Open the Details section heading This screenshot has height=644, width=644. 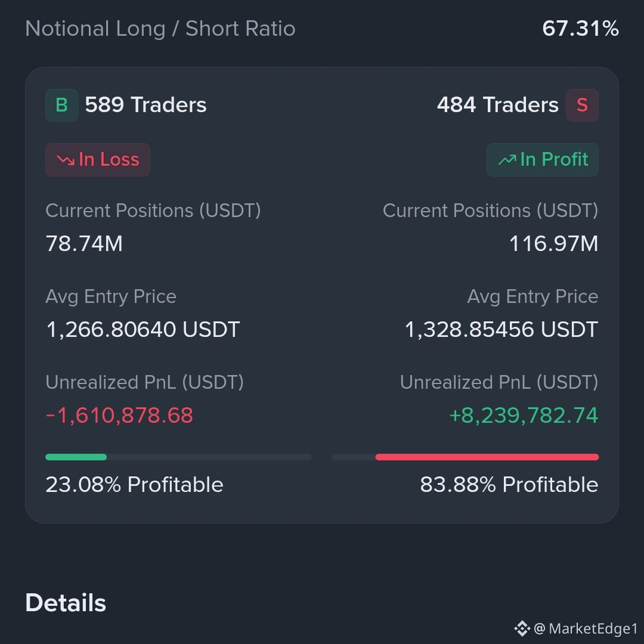[66, 602]
